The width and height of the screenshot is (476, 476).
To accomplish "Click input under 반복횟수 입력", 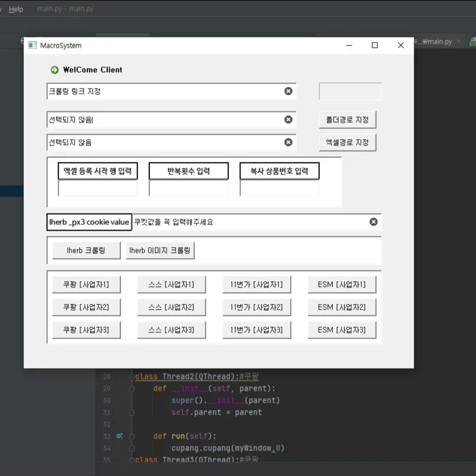I will click(189, 188).
